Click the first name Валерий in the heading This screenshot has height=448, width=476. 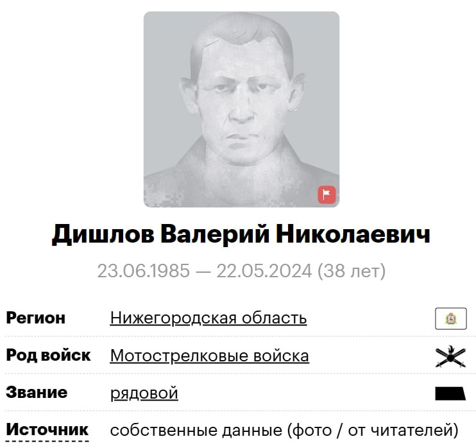pos(215,234)
